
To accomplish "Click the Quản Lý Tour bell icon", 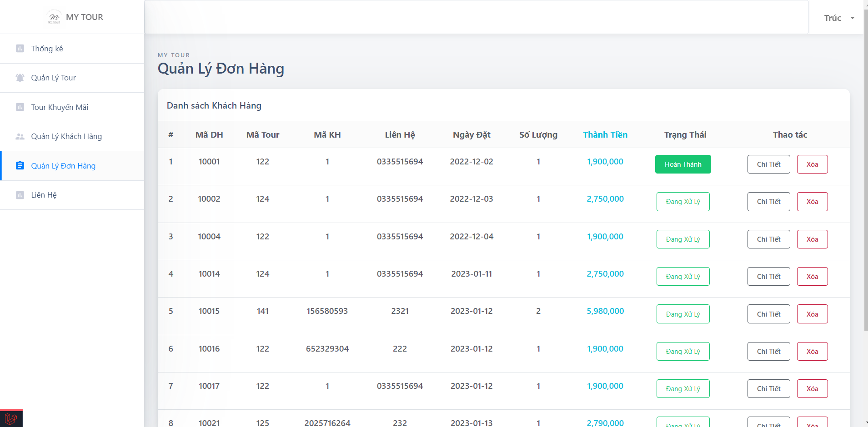I will 20,78.
